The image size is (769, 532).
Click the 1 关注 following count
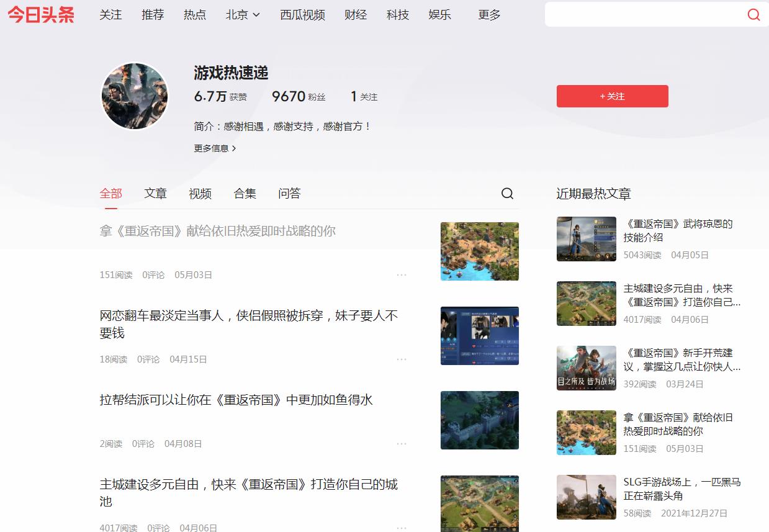(x=364, y=96)
